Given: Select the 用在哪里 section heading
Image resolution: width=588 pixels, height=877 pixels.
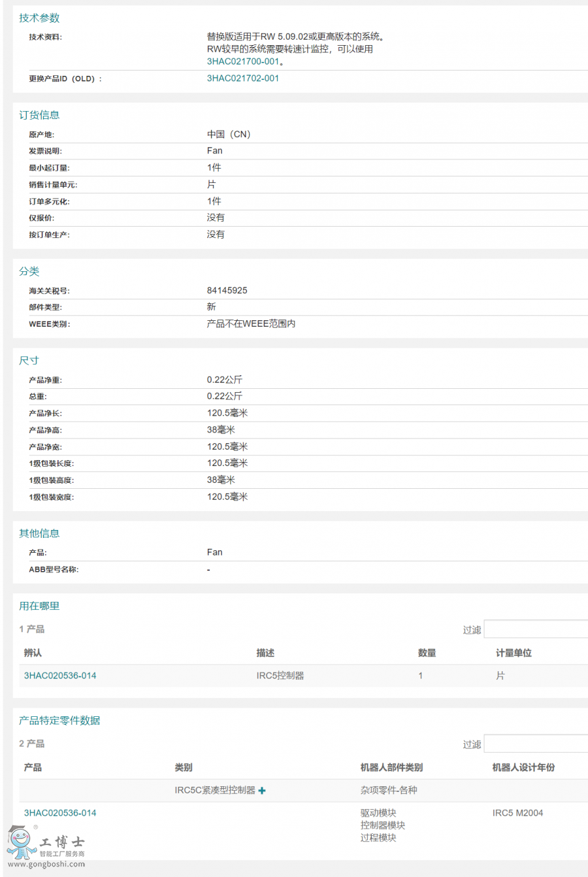Looking at the screenshot, I should pos(38,606).
